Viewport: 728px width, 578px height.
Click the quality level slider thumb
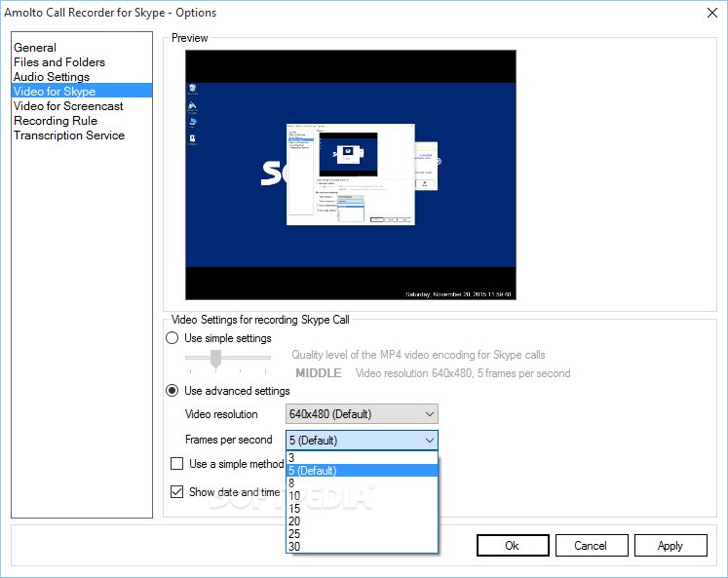coord(215,359)
